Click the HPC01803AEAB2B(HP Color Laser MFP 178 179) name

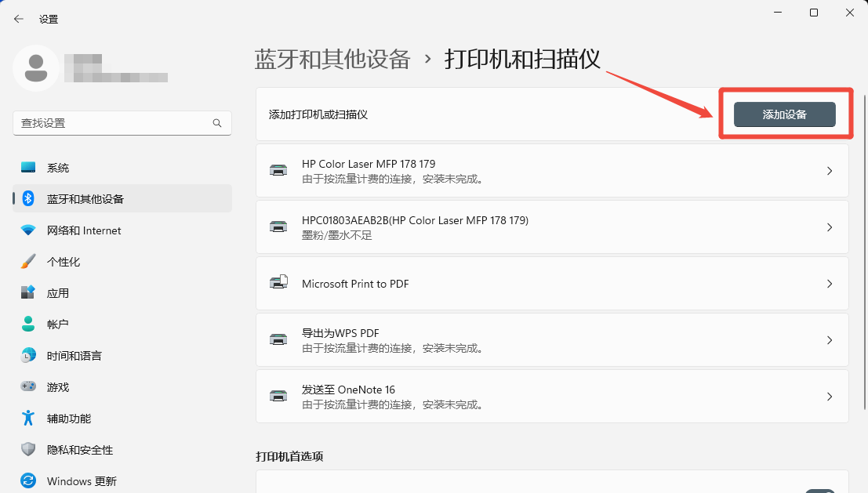point(415,220)
